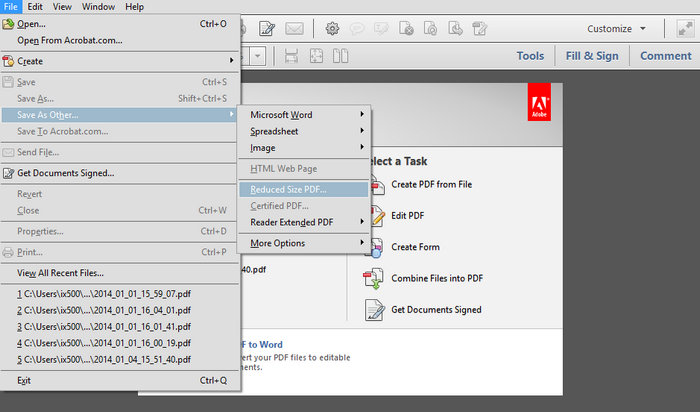Image resolution: width=700 pixels, height=412 pixels.
Task: Open the Fill & Sign pane tab
Action: 592,56
